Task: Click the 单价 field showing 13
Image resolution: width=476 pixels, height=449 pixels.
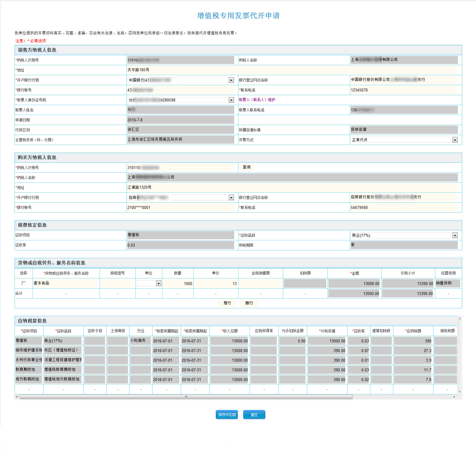Action: (x=216, y=284)
